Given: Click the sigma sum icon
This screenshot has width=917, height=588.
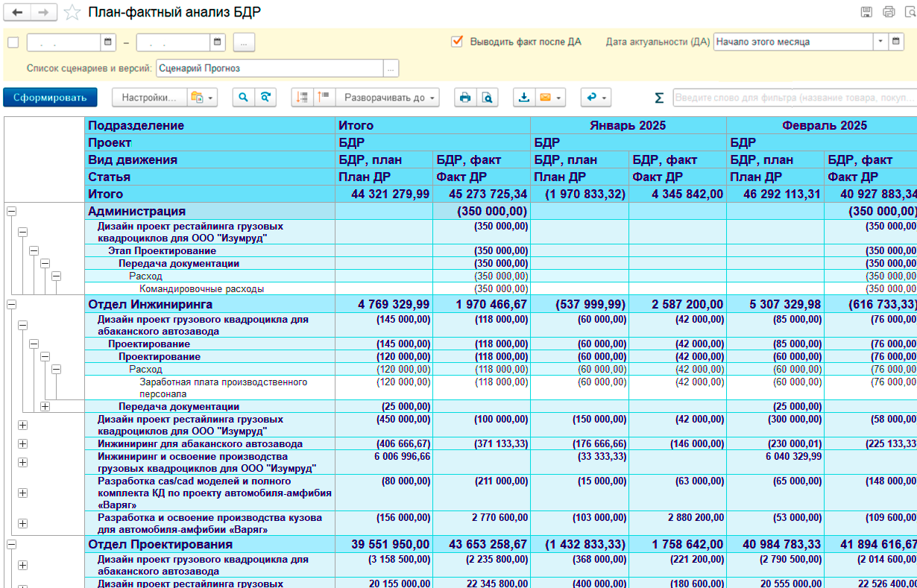Looking at the screenshot, I should 658,98.
